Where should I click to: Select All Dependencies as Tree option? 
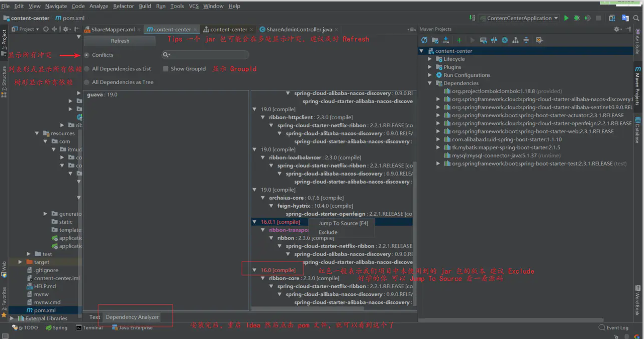point(87,82)
